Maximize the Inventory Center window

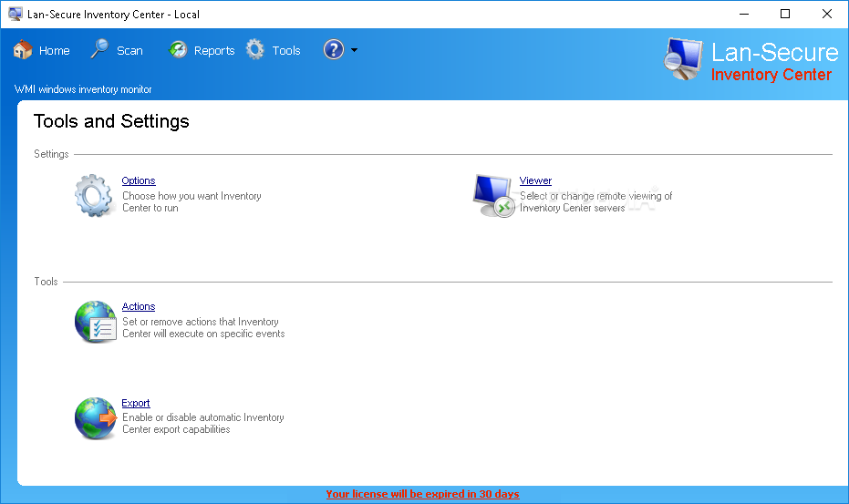[x=785, y=14]
